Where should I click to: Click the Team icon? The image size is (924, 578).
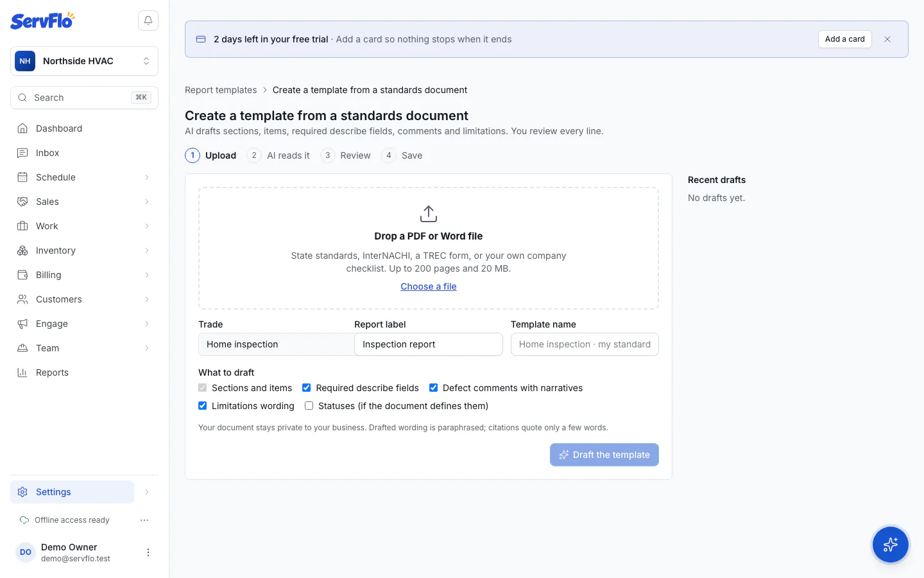(22, 348)
